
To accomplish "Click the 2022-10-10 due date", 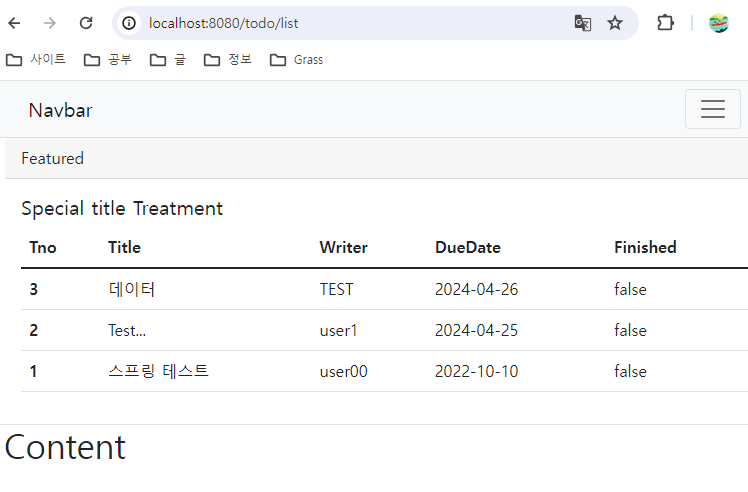I will pos(477,371).
